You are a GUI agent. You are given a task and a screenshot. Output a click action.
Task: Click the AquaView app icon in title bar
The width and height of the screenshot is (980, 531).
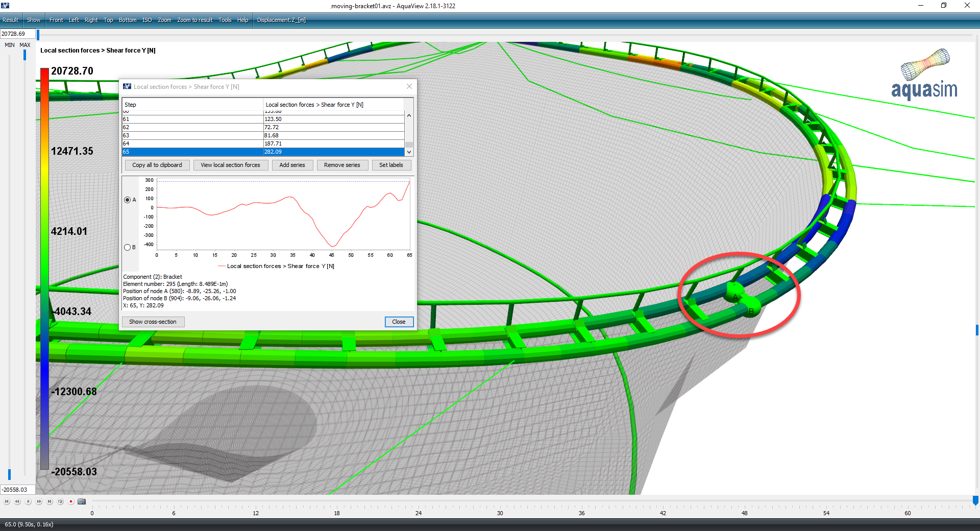[5, 6]
